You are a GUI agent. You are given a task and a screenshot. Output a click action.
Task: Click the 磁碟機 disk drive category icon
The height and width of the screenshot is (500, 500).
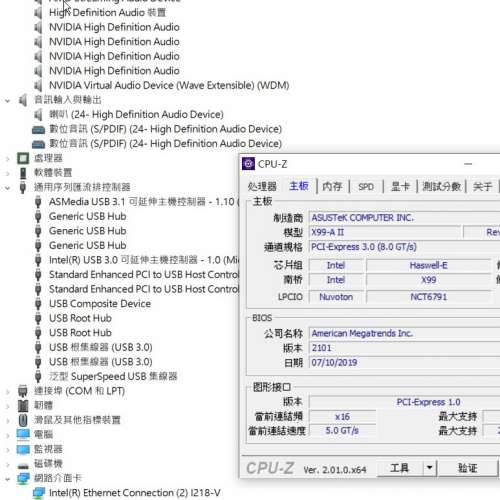click(x=23, y=465)
